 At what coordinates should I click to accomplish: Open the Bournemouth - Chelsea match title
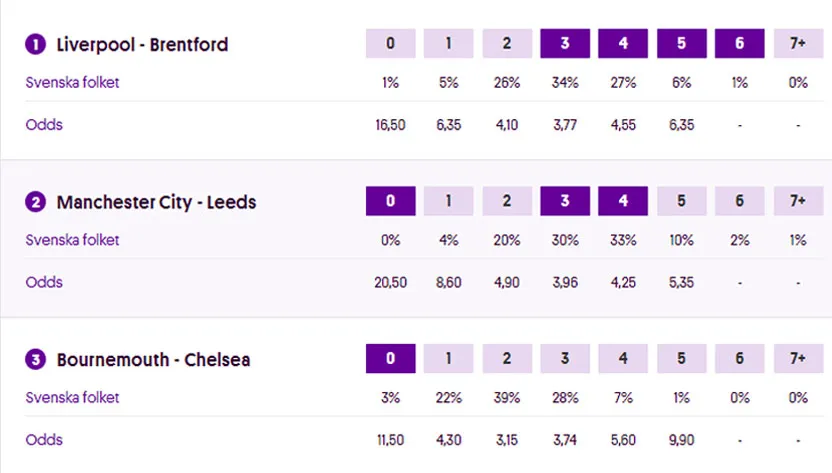153,360
